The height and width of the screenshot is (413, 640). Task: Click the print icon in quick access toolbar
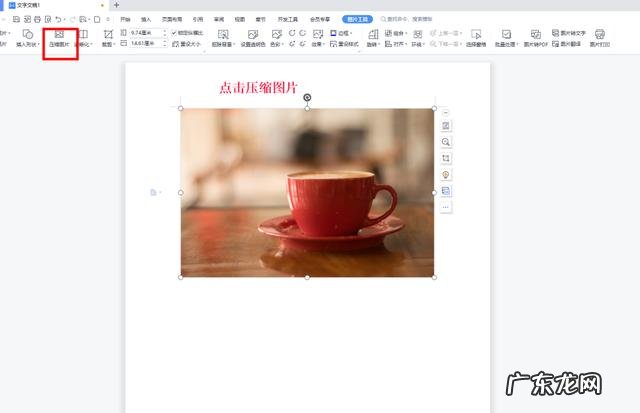[38, 19]
